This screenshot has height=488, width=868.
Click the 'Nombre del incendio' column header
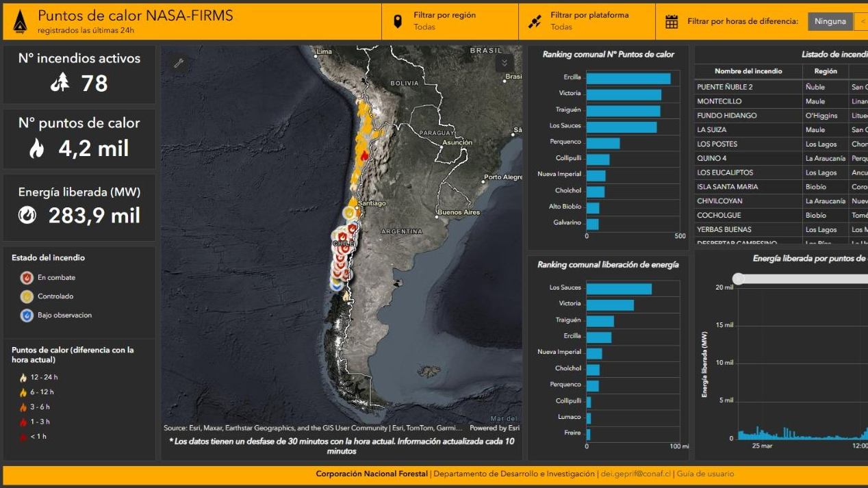pyautogui.click(x=748, y=71)
